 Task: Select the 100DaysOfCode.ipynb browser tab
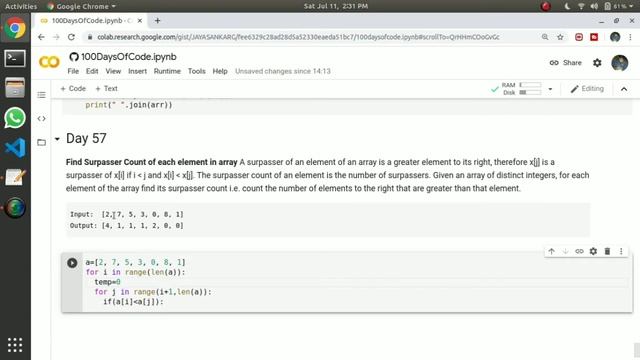tap(91, 21)
